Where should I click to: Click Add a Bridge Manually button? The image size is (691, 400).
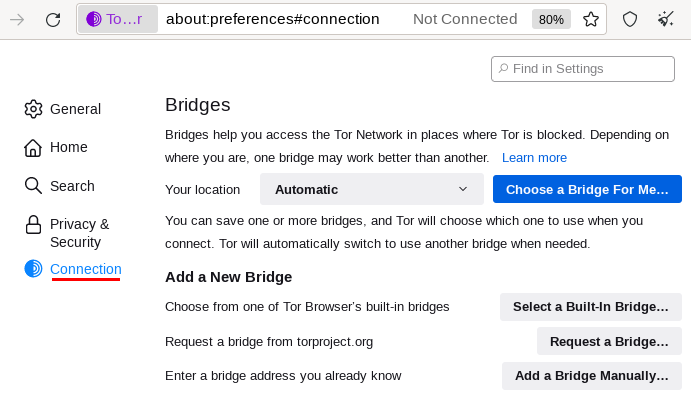pyautogui.click(x=591, y=376)
